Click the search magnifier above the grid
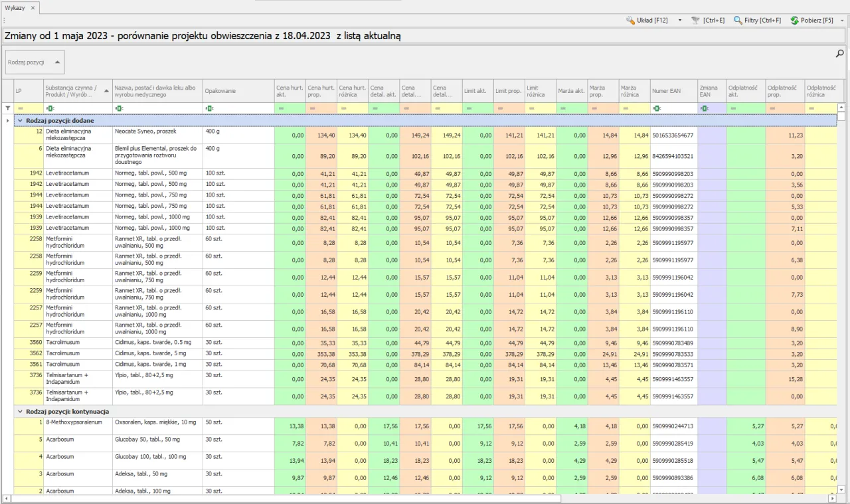Image resolution: width=850 pixels, height=504 pixels. 839,54
